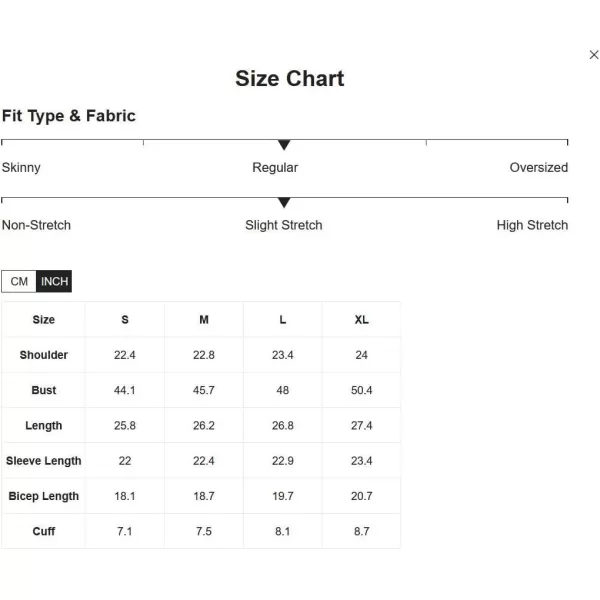Click the Fit Type & Fabric heading
Screen dimensions: 600x600
(69, 116)
